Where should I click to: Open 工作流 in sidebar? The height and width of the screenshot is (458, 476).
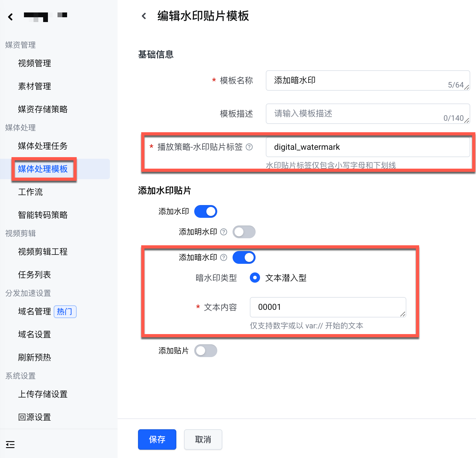tap(30, 192)
